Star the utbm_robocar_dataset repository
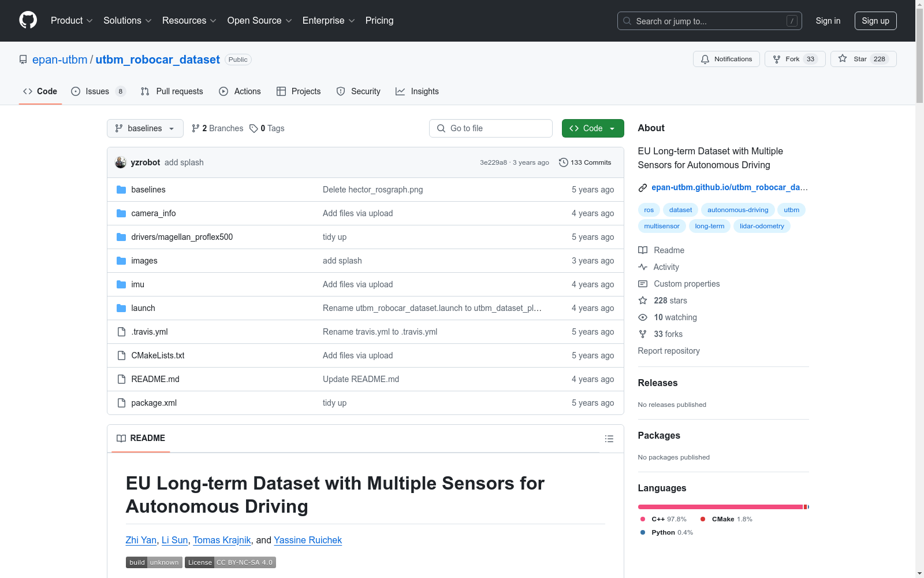Image resolution: width=924 pixels, height=578 pixels. point(863,59)
